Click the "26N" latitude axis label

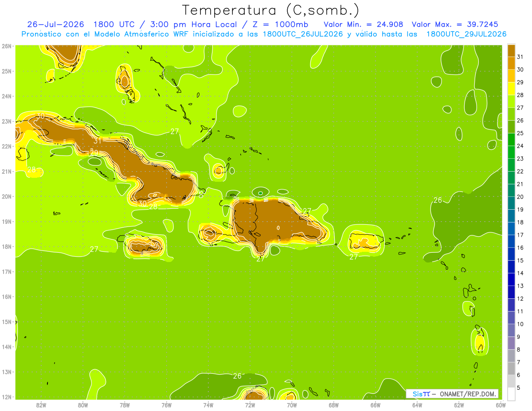[x=6, y=46]
